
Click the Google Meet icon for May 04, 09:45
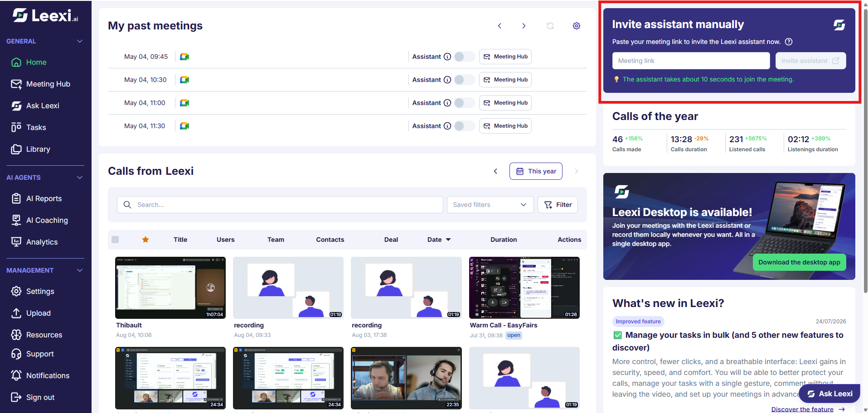pyautogui.click(x=184, y=57)
